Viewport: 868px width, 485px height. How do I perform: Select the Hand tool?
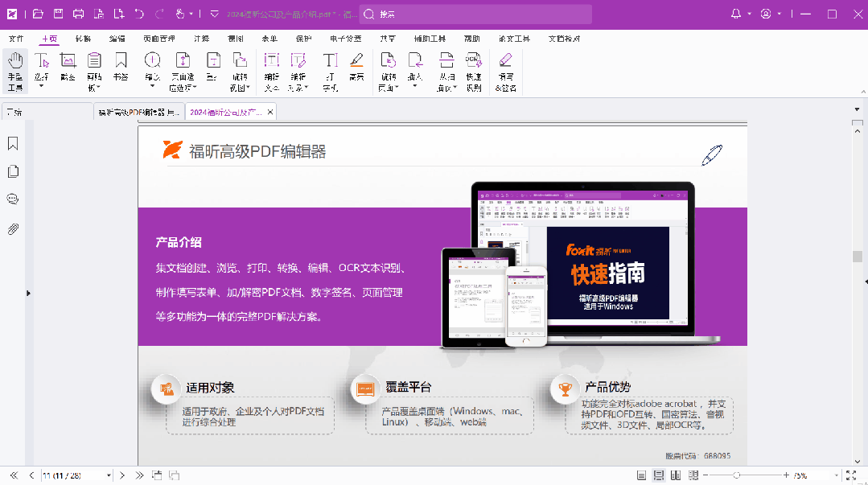tap(15, 72)
